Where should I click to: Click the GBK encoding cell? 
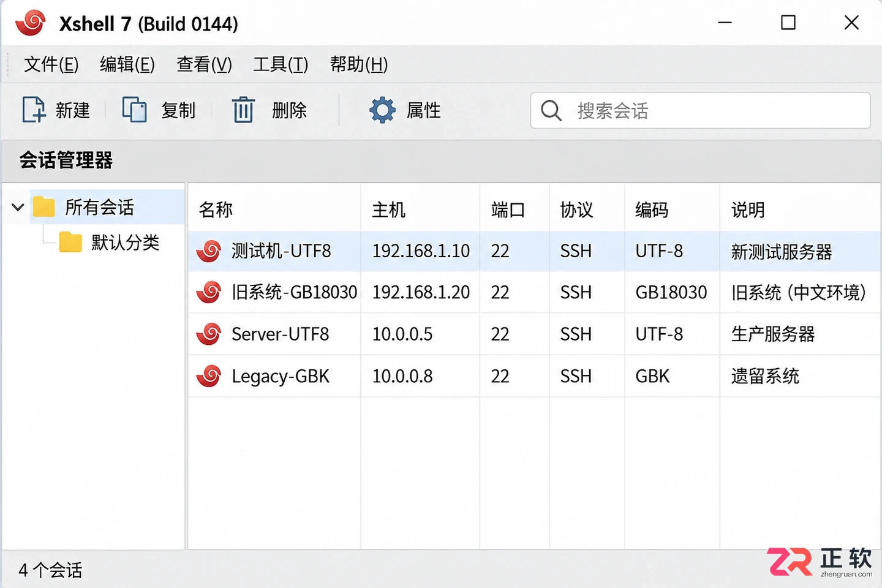tap(652, 375)
